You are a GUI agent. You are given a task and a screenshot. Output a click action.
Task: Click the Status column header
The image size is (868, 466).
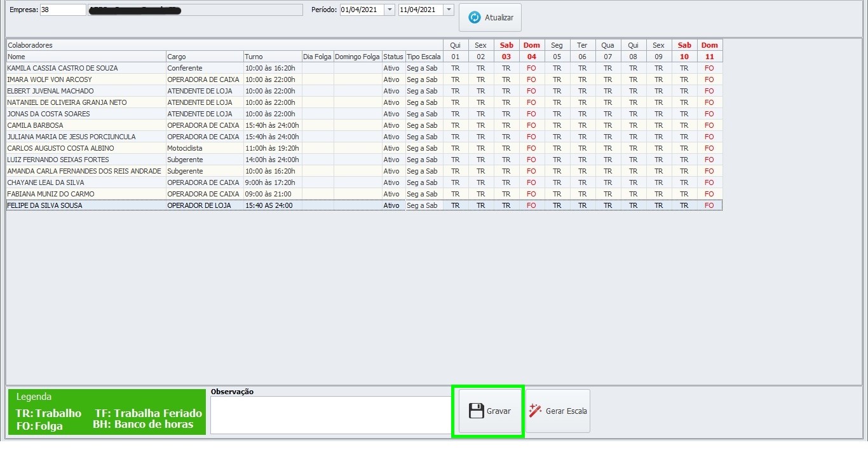pos(393,57)
